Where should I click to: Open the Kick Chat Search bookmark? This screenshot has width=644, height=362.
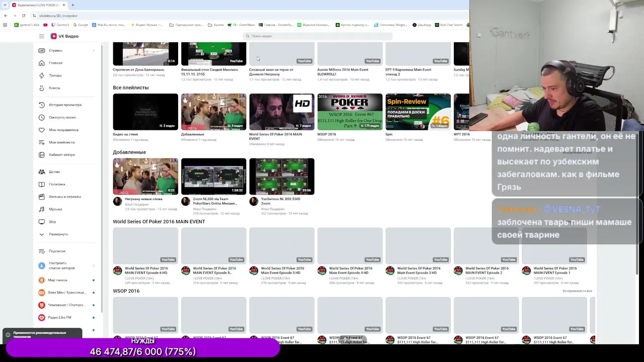[x=448, y=25]
